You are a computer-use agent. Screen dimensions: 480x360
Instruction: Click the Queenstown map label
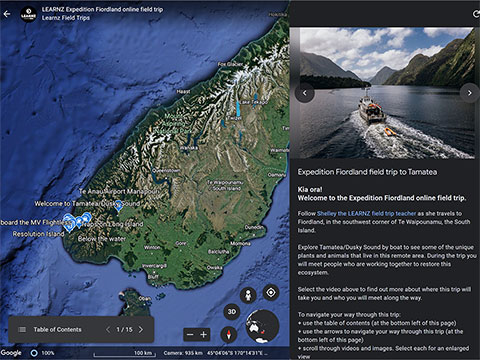[166, 170]
